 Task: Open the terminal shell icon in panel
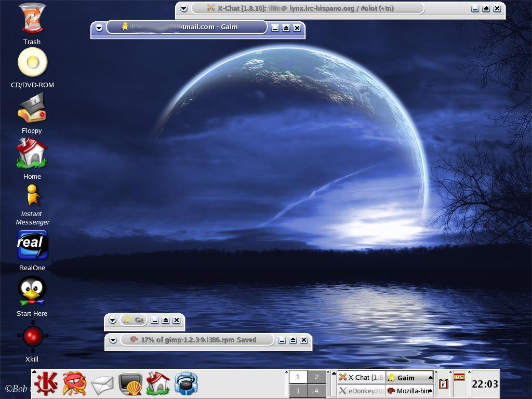(x=130, y=384)
